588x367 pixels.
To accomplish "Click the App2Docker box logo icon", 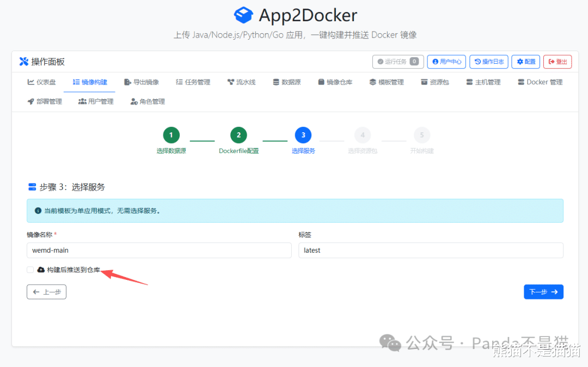I will 243,15.
